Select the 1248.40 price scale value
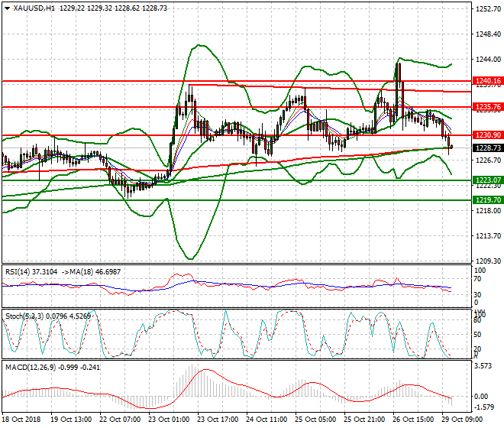Viewport: 504px width, 428px height. point(488,34)
